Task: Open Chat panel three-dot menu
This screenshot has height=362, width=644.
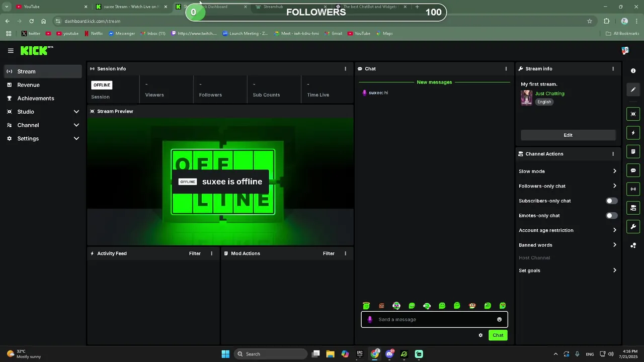Action: pos(506,69)
